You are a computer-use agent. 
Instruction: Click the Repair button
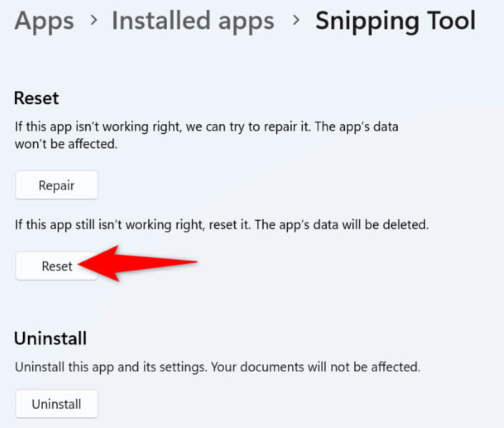[56, 185]
